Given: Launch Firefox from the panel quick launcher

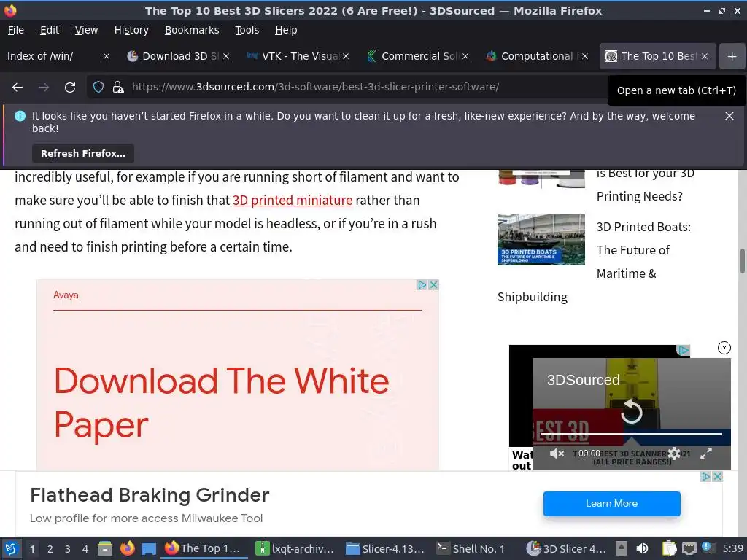Looking at the screenshot, I should [127, 549].
